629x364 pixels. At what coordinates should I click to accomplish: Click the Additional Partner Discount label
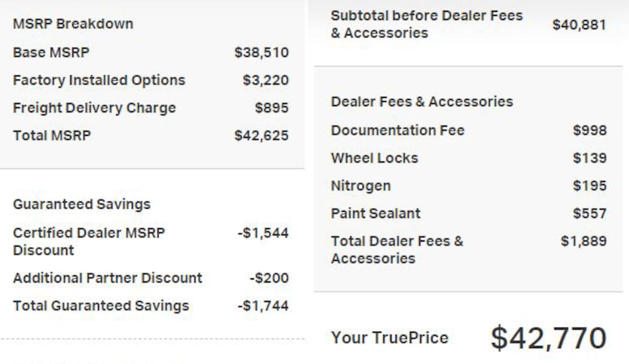coord(107,278)
